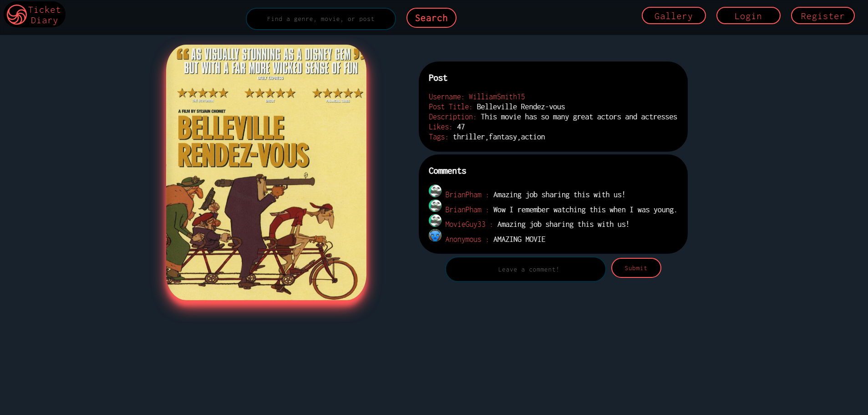Viewport: 868px width, 415px height.
Task: Submit the comment
Action: tap(636, 268)
